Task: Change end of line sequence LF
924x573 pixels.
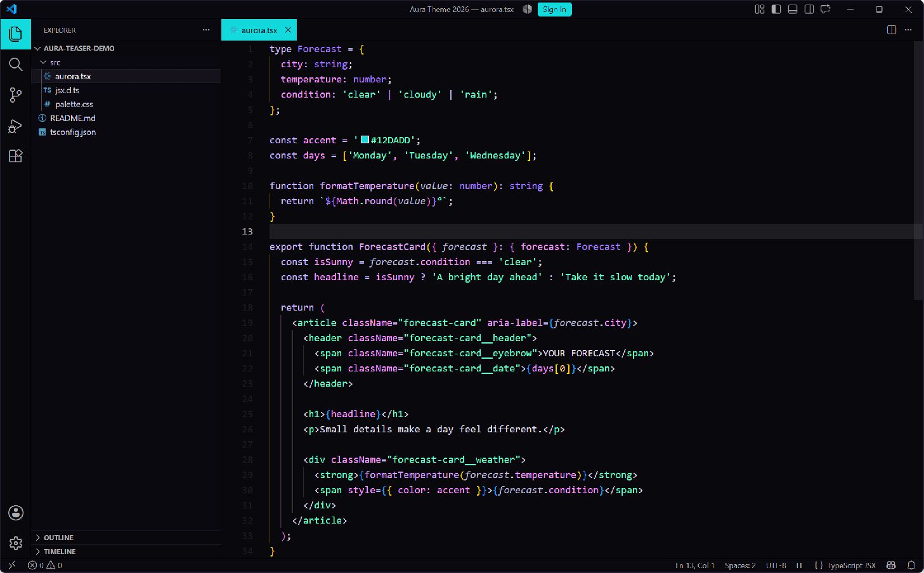Action: 799,565
